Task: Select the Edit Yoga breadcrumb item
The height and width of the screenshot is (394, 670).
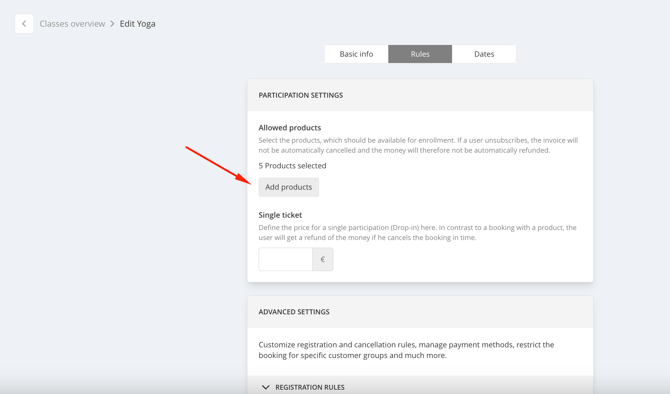Action: click(x=138, y=24)
